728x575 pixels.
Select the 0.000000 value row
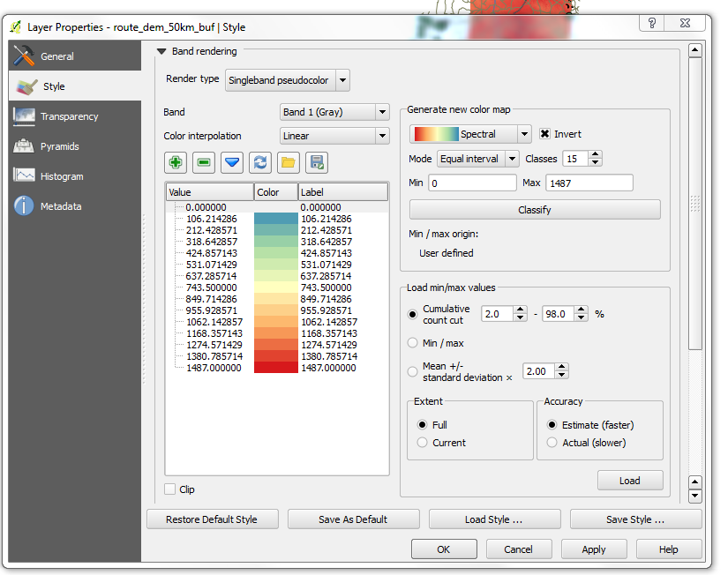coord(277,207)
